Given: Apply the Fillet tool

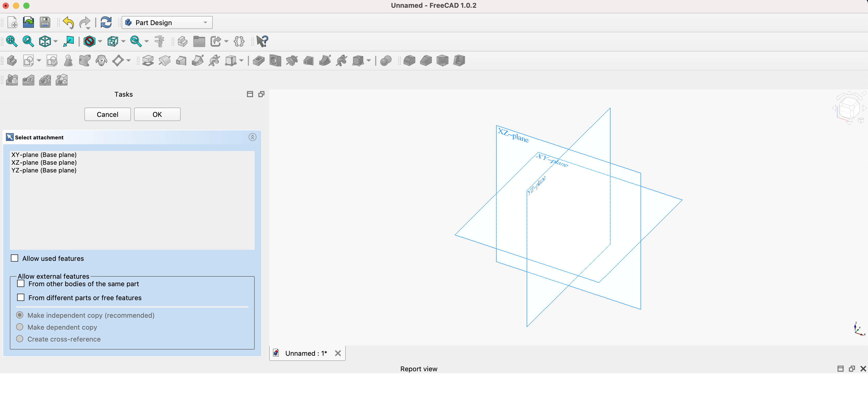Looking at the screenshot, I should click(409, 60).
